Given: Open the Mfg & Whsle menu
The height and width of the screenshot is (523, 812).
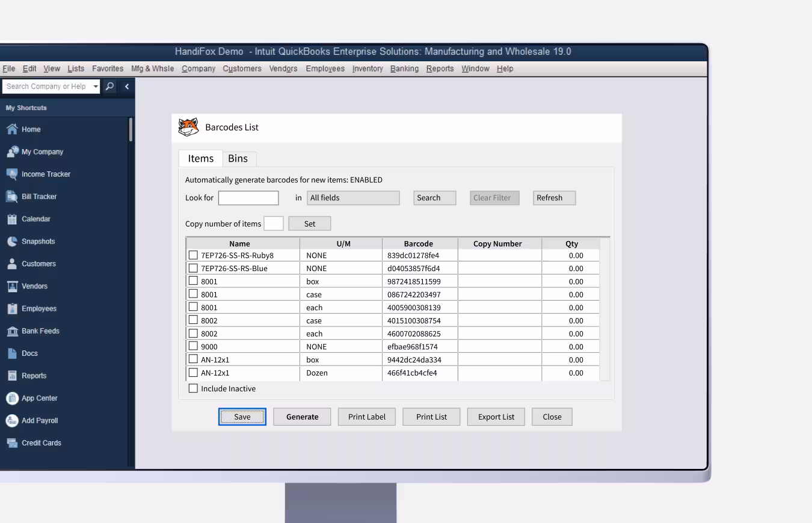Looking at the screenshot, I should (x=152, y=69).
